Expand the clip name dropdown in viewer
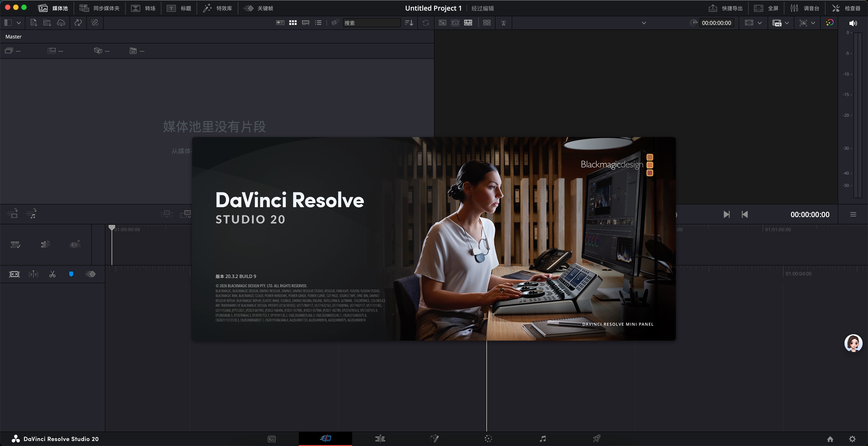 644,23
